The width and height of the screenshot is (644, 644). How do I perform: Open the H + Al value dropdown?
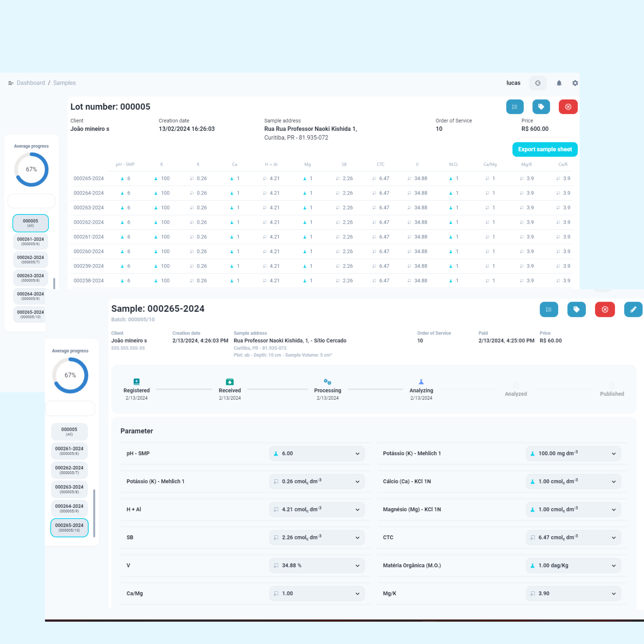[317, 509]
